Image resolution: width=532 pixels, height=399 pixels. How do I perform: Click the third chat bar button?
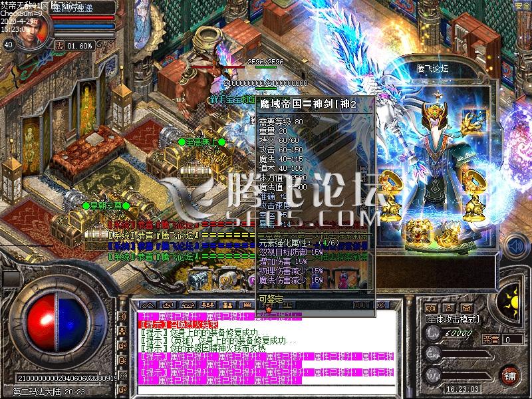coord(188,305)
